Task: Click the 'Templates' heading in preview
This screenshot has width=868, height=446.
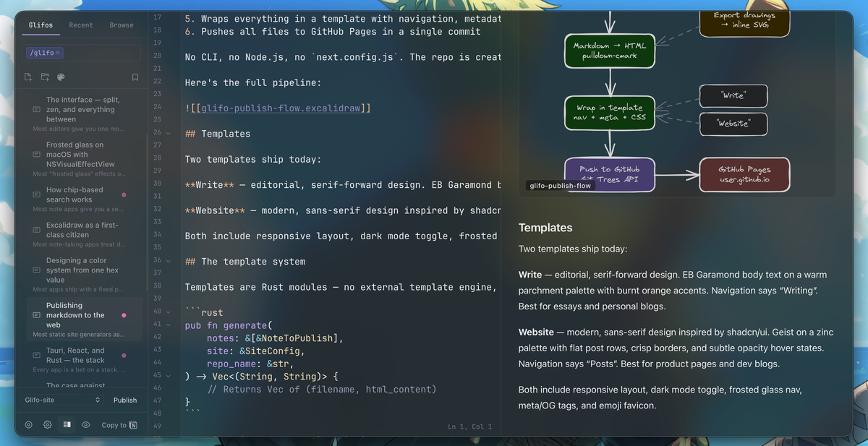Action: 545,228
